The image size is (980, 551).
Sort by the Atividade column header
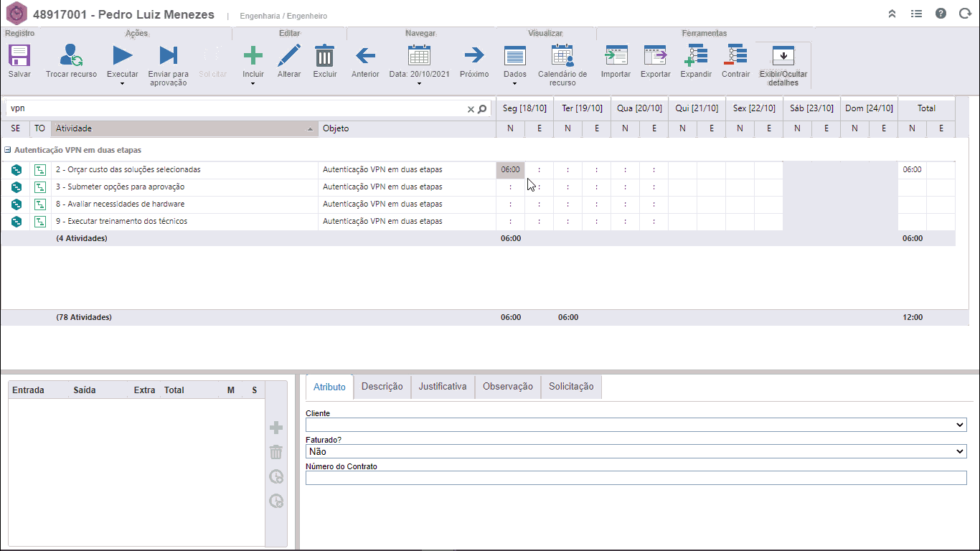tap(184, 128)
